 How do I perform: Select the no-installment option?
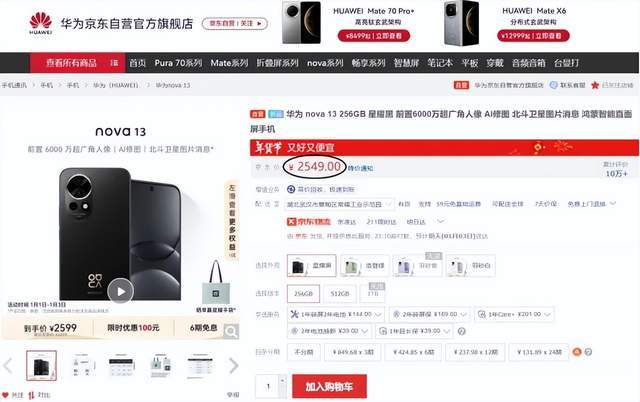(x=304, y=352)
